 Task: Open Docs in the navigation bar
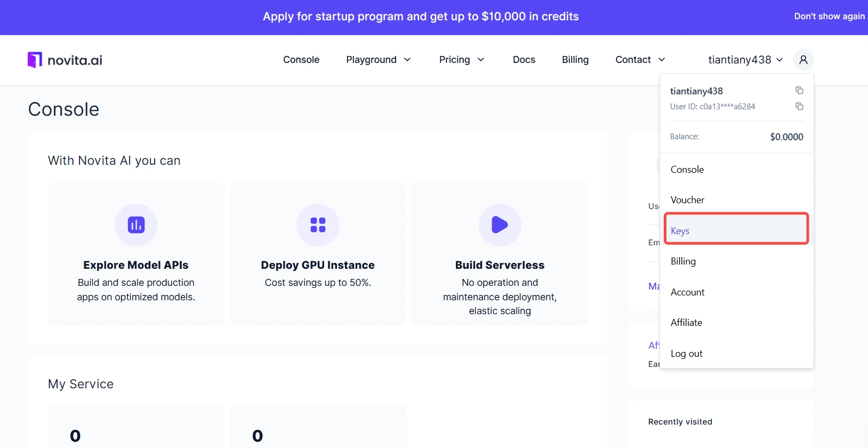click(524, 60)
